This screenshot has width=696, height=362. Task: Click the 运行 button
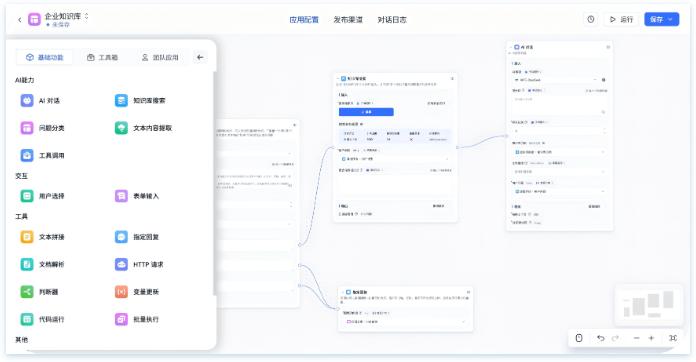coord(621,20)
